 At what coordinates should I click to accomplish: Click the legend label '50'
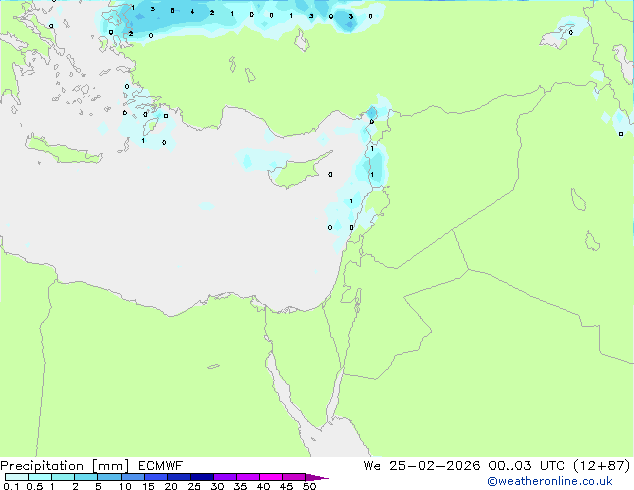click(310, 486)
